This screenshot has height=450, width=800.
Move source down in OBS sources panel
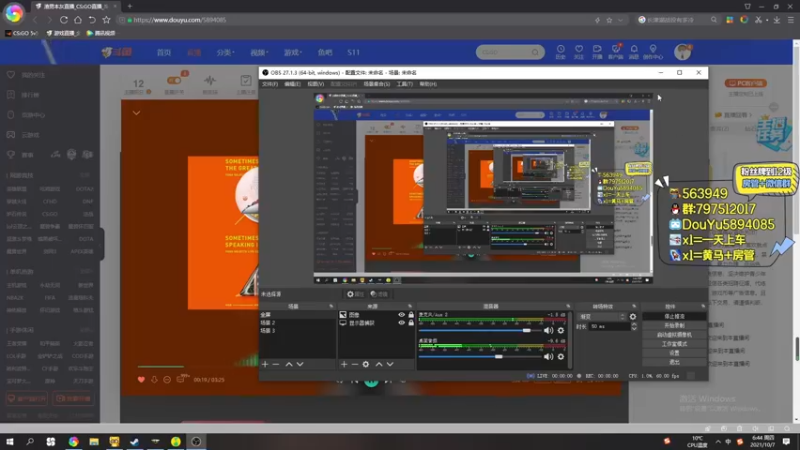(x=390, y=364)
